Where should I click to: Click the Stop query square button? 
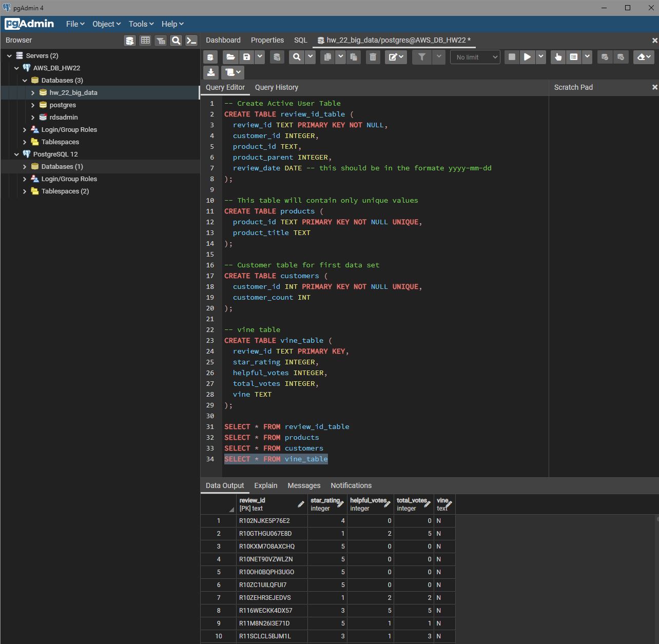[512, 57]
